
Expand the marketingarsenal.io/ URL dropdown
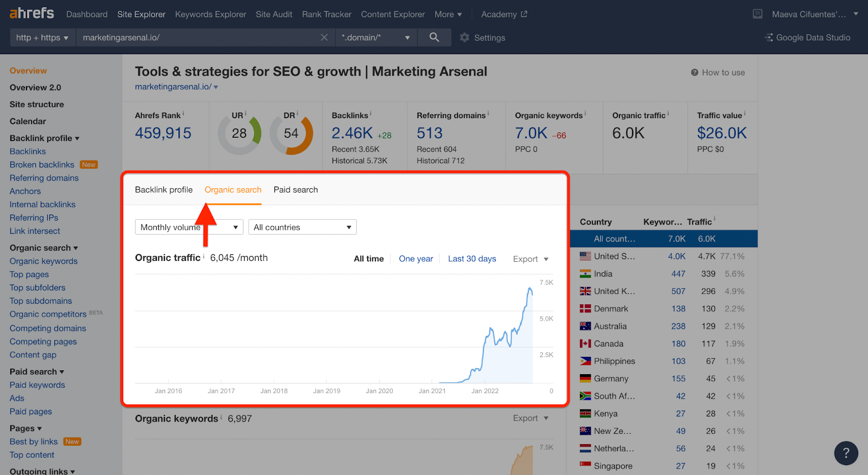[x=216, y=87]
